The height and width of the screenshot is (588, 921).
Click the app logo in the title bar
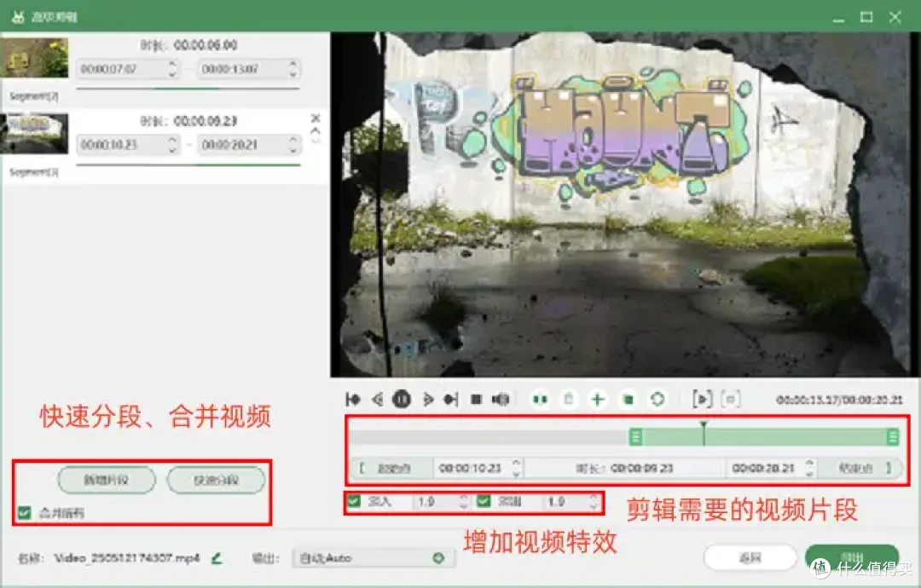click(x=18, y=16)
